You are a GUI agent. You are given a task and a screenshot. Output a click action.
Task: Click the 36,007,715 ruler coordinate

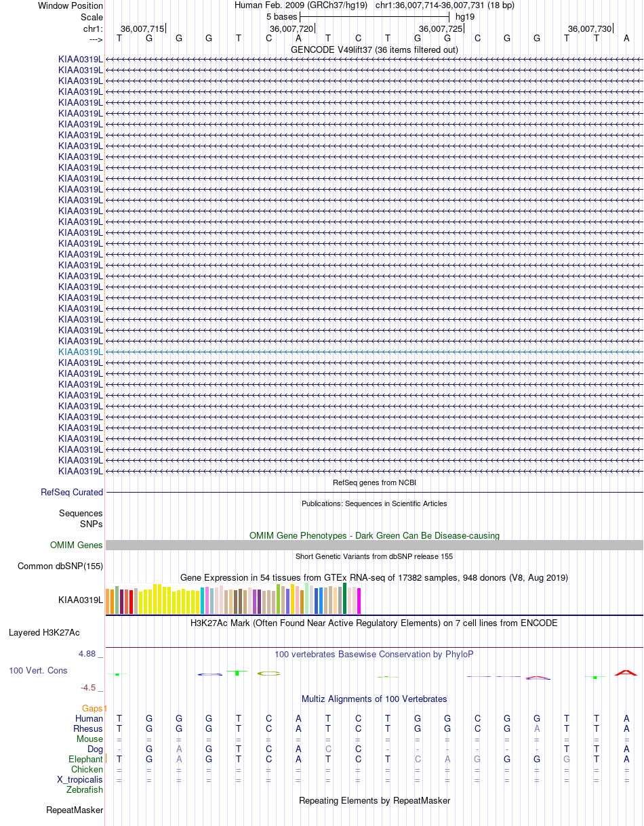pos(142,29)
